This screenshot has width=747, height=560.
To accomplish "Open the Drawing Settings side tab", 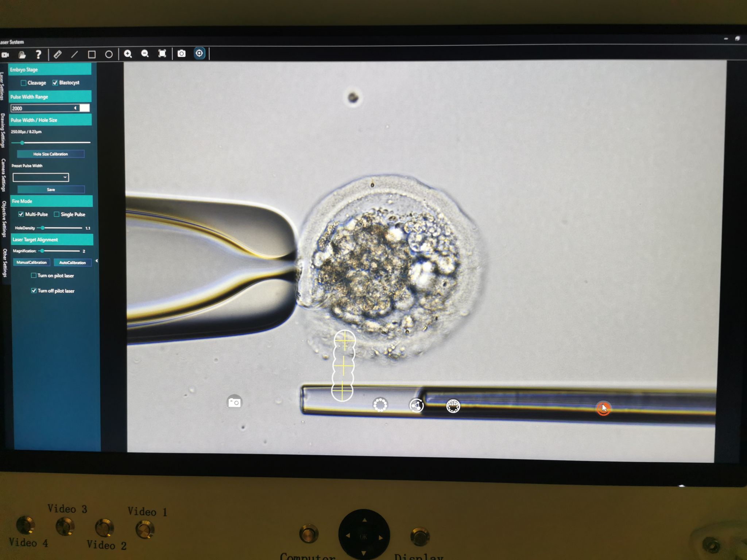I will point(3,130).
